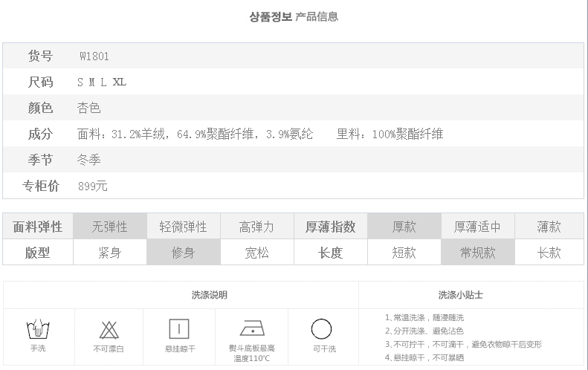
Task: Select the 厚款 thickness cell
Action: (404, 226)
